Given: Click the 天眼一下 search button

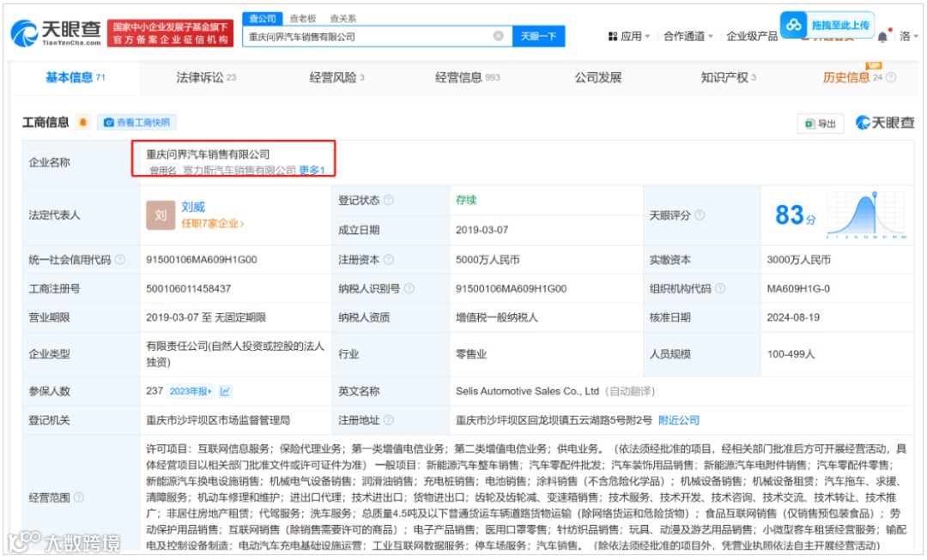Looking at the screenshot, I should pos(538,36).
